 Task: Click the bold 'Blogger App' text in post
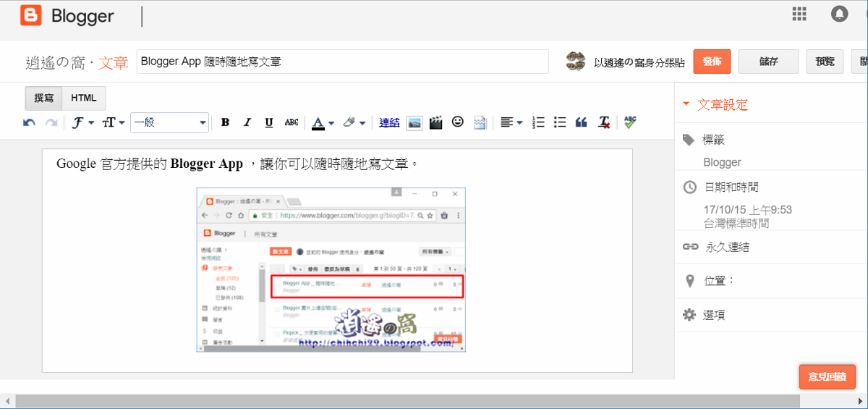click(x=207, y=164)
